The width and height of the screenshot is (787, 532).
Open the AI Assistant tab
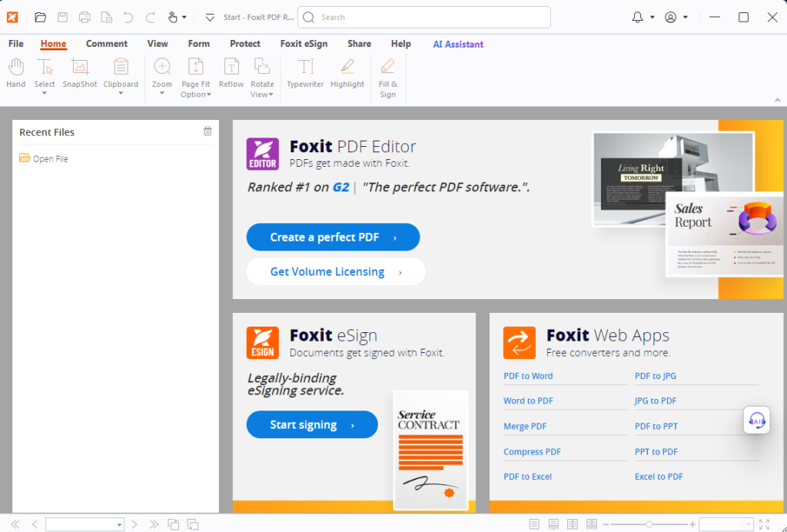(458, 44)
